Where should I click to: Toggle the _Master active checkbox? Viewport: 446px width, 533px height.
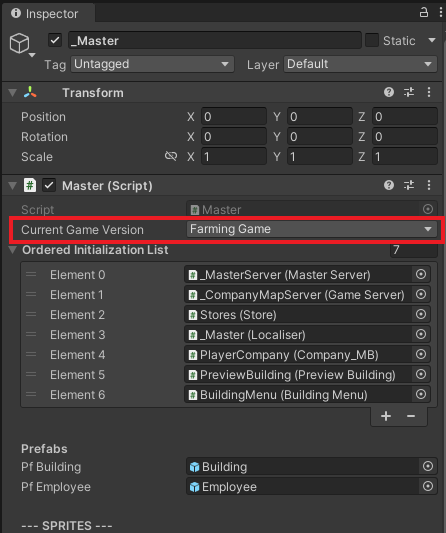[55, 40]
